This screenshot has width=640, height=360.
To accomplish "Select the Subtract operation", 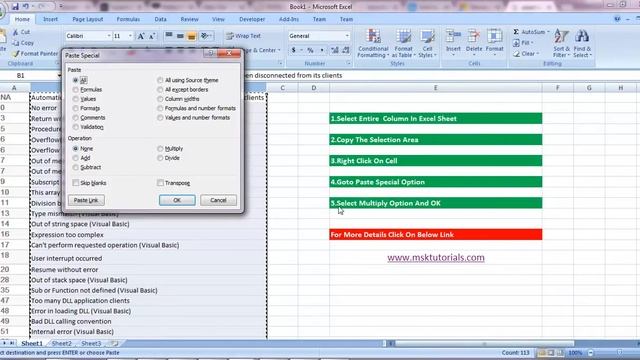I will click(x=76, y=167).
